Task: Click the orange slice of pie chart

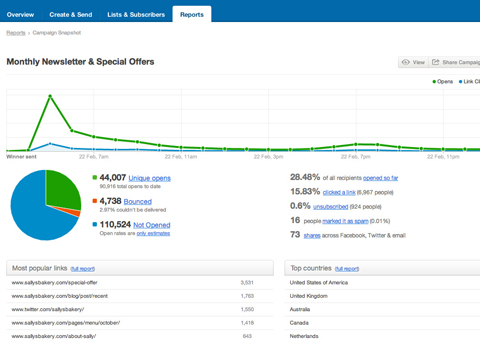Action: 75,212
